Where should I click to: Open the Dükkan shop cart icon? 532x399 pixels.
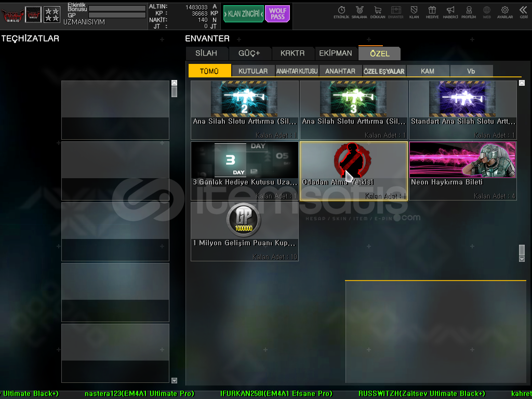(x=378, y=12)
